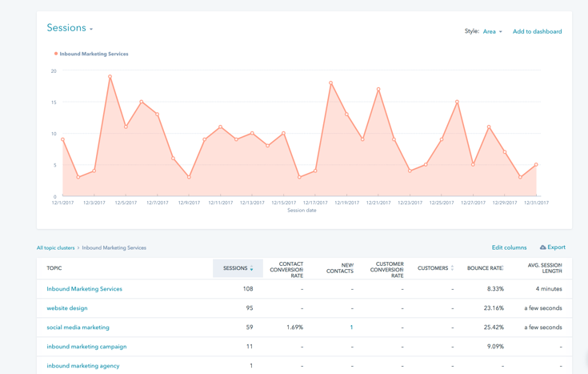This screenshot has height=374, width=588.
Task: Sort by Bounce Rate column header
Action: (485, 268)
